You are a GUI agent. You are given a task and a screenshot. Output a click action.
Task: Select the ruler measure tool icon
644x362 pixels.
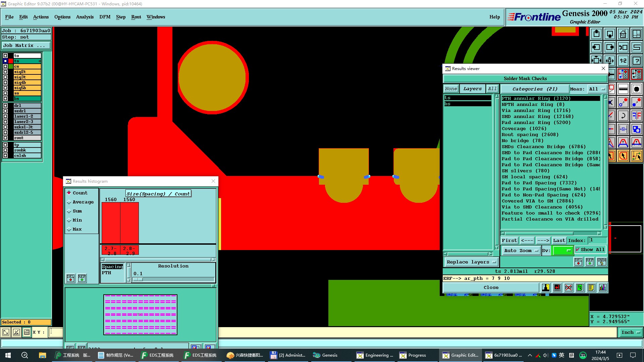tap(623, 89)
